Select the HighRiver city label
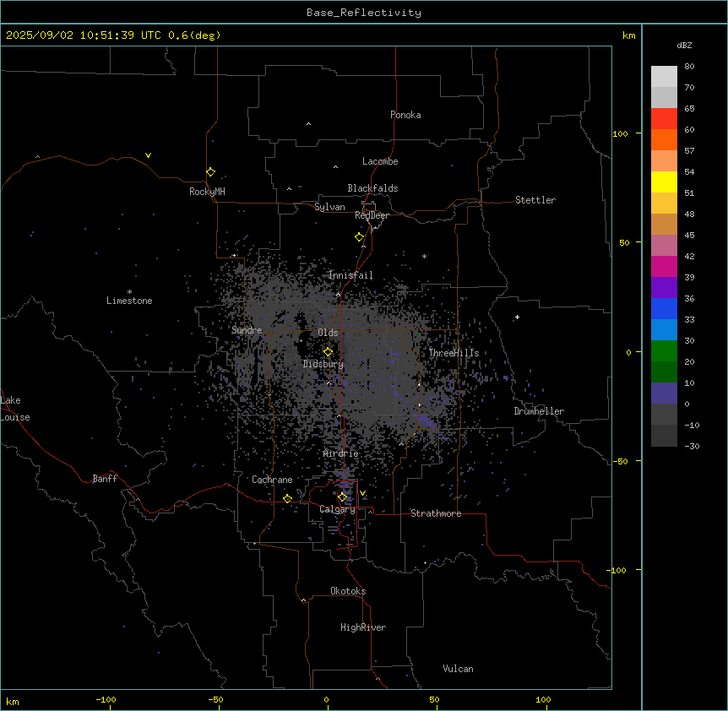The height and width of the screenshot is (711, 728). 363,627
